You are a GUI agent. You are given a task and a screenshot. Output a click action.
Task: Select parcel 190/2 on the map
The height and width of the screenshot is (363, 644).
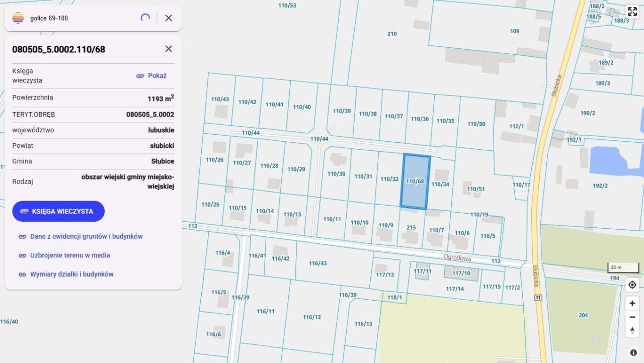click(588, 113)
